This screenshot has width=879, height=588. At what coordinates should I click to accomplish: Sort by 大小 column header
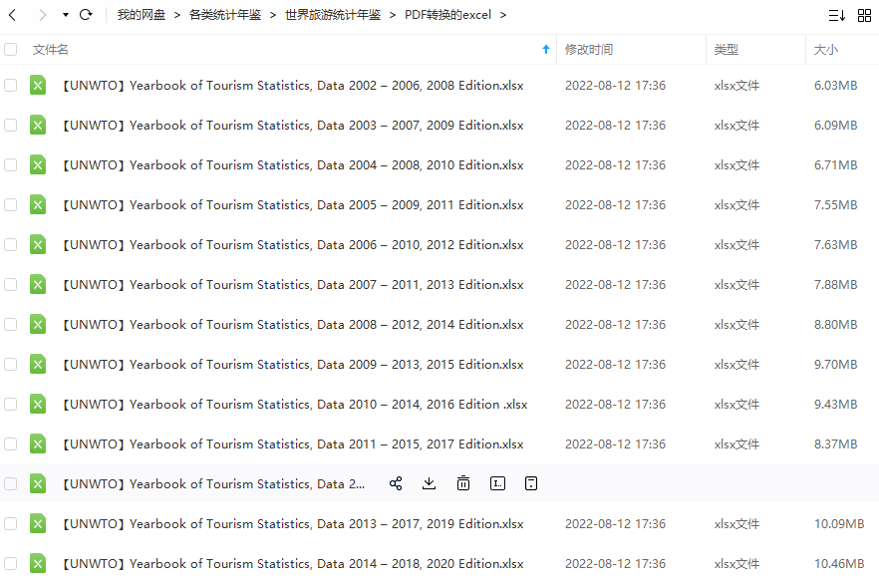coord(826,49)
